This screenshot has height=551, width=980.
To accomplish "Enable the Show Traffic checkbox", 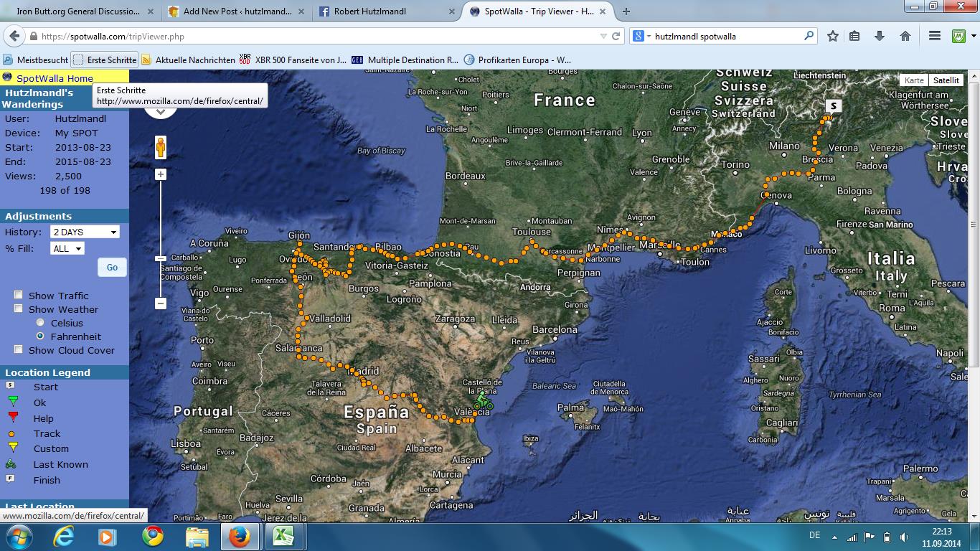I will (19, 295).
